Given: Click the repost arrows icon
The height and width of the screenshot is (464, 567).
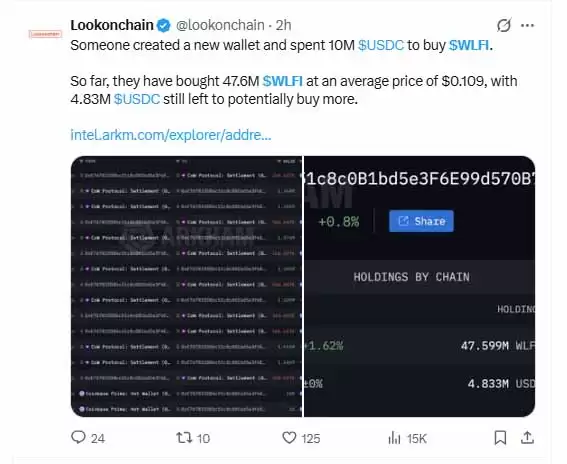Looking at the screenshot, I should point(184,438).
